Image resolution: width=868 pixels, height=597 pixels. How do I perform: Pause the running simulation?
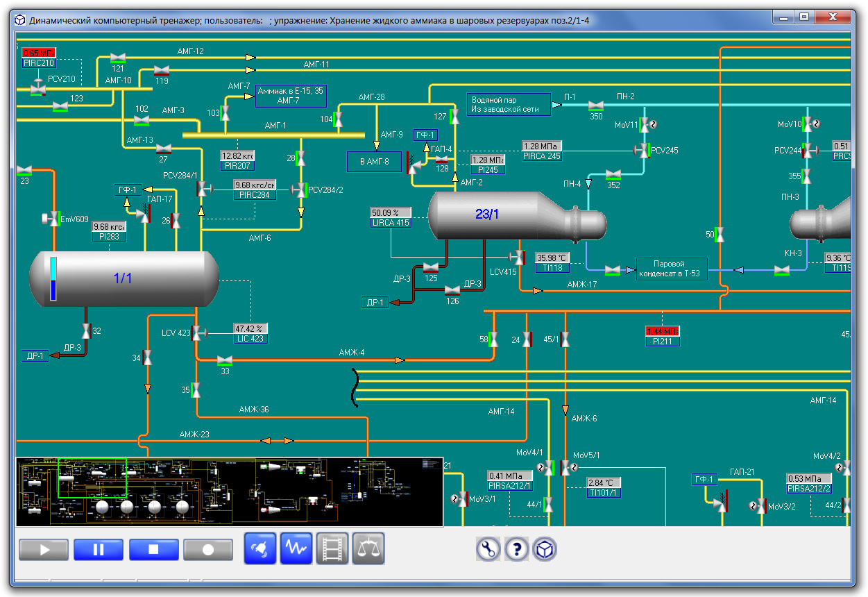coord(99,550)
